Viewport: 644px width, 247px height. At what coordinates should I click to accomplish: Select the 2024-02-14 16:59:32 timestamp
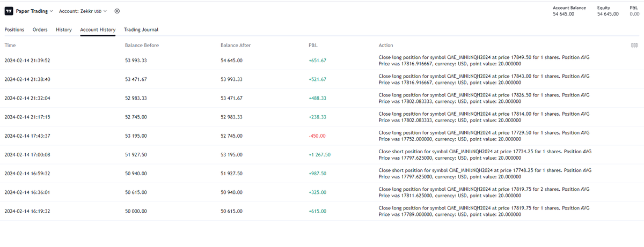click(27, 174)
